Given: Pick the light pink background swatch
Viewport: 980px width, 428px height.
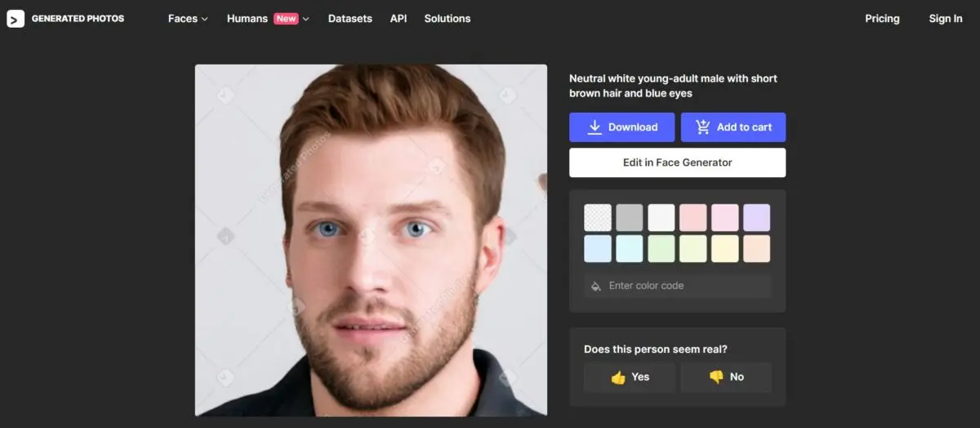Looking at the screenshot, I should 693,218.
